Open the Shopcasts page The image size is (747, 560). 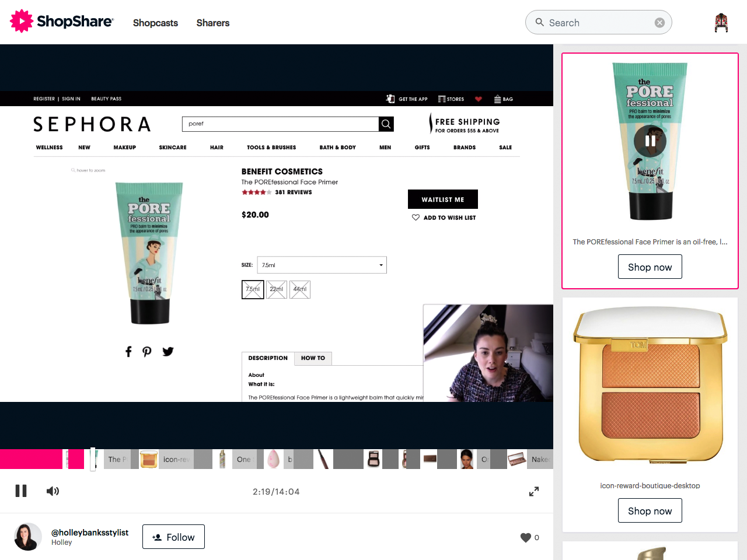click(155, 23)
